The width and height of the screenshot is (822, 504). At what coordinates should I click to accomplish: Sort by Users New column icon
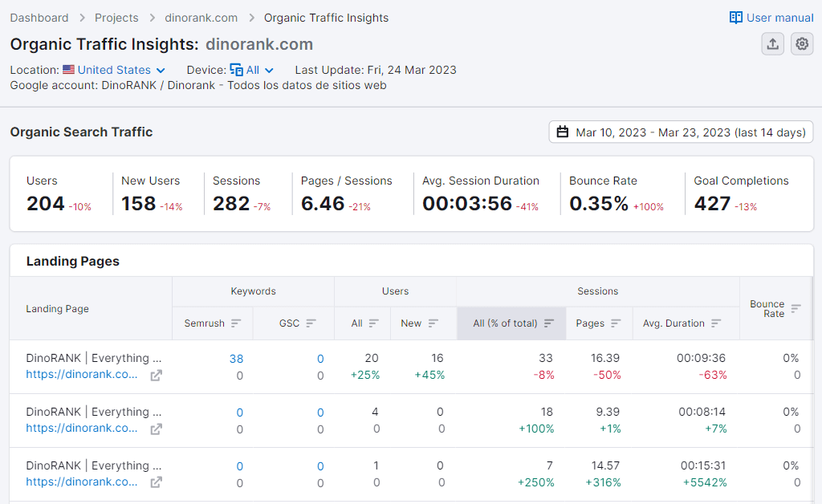pyautogui.click(x=433, y=323)
